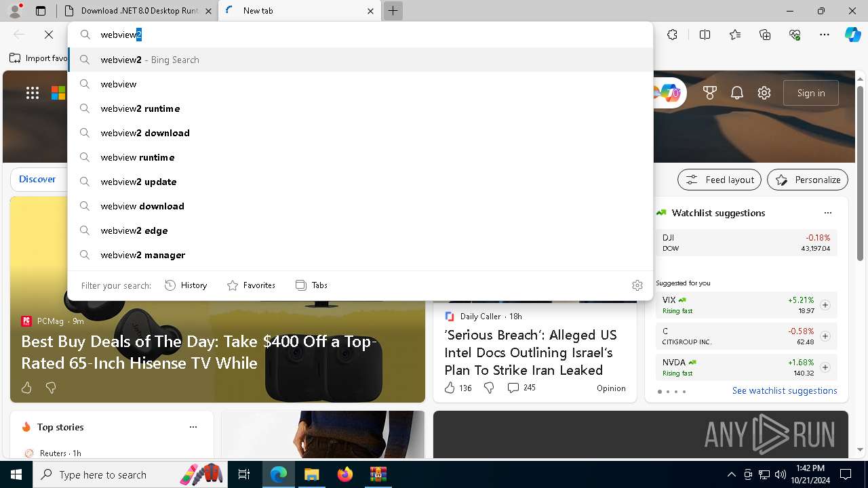The width and height of the screenshot is (868, 488).
Task: Open search settings gear in dropdown
Action: [637, 285]
